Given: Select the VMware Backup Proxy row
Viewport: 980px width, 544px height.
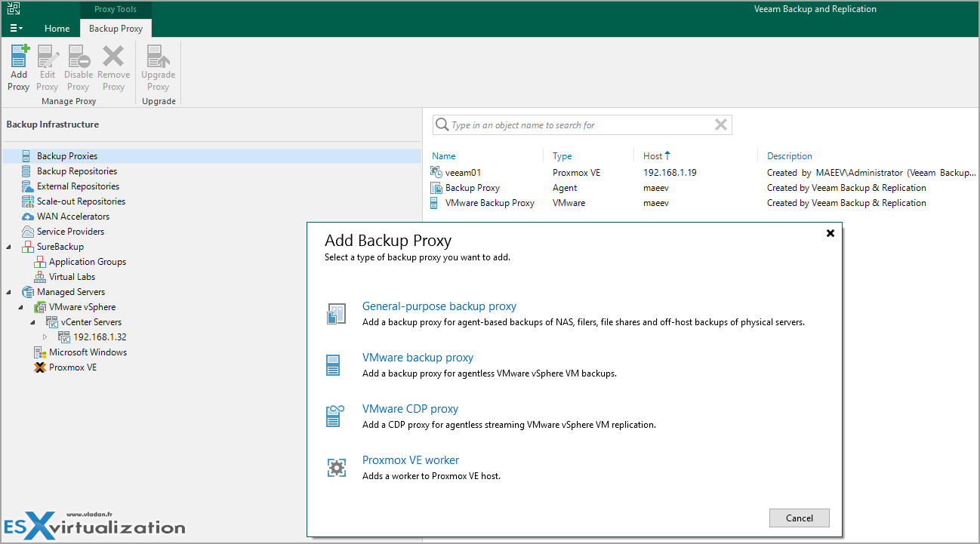Looking at the screenshot, I should tap(702, 203).
